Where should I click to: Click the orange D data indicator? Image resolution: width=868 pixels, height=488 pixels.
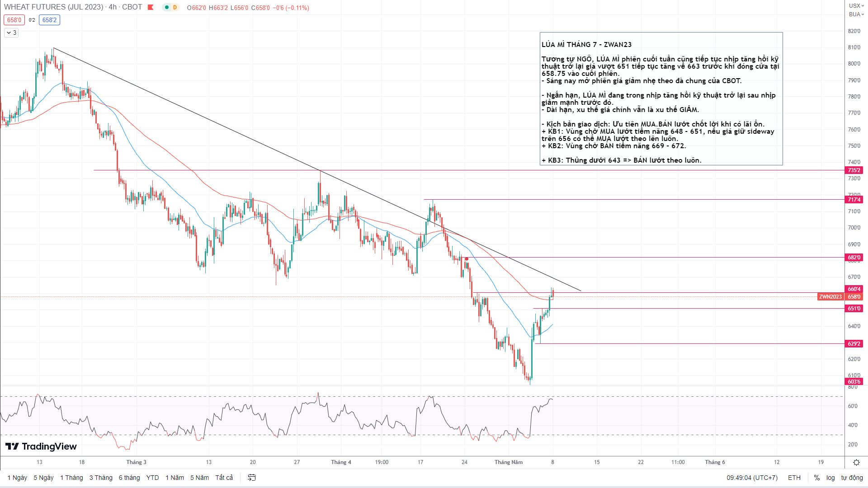pos(175,7)
